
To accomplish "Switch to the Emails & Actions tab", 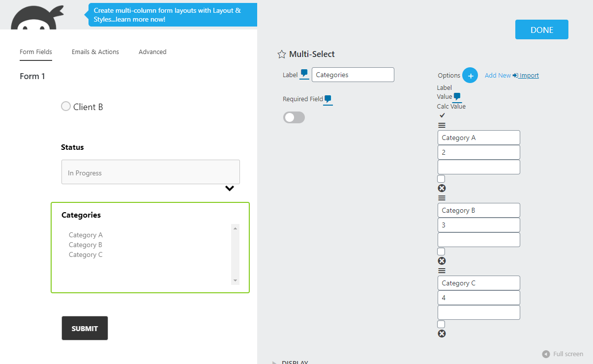I will pyautogui.click(x=95, y=52).
